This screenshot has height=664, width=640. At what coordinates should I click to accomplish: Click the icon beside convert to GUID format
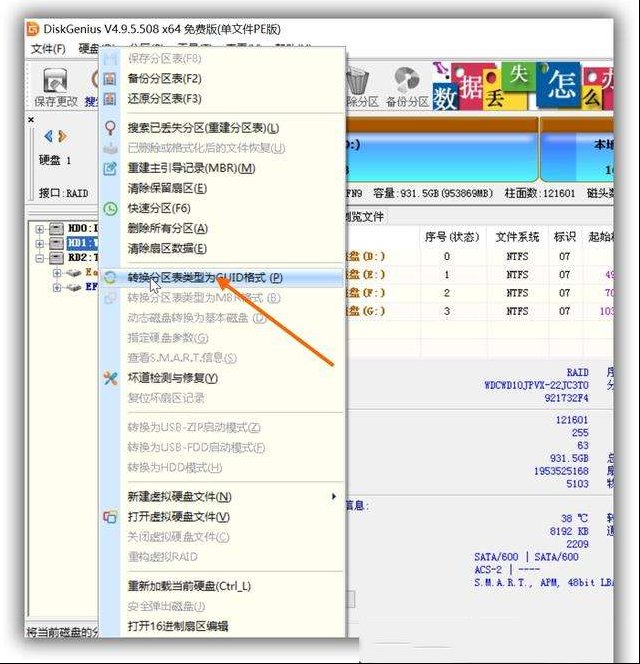pyautogui.click(x=110, y=278)
